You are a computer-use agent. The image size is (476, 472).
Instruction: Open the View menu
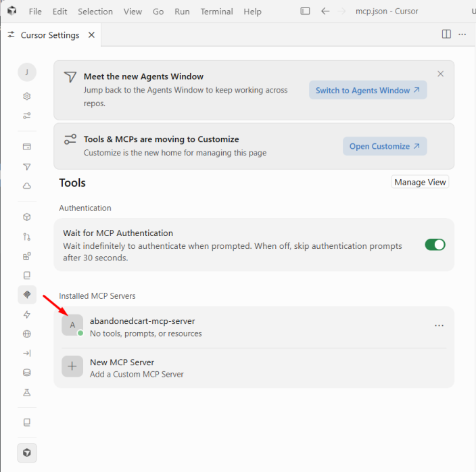[133, 11]
